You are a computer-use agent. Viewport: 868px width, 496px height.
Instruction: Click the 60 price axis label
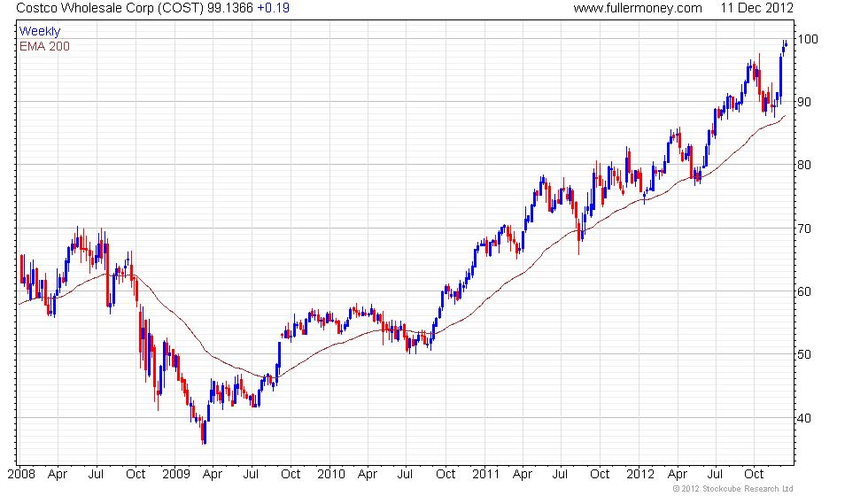pos(804,291)
